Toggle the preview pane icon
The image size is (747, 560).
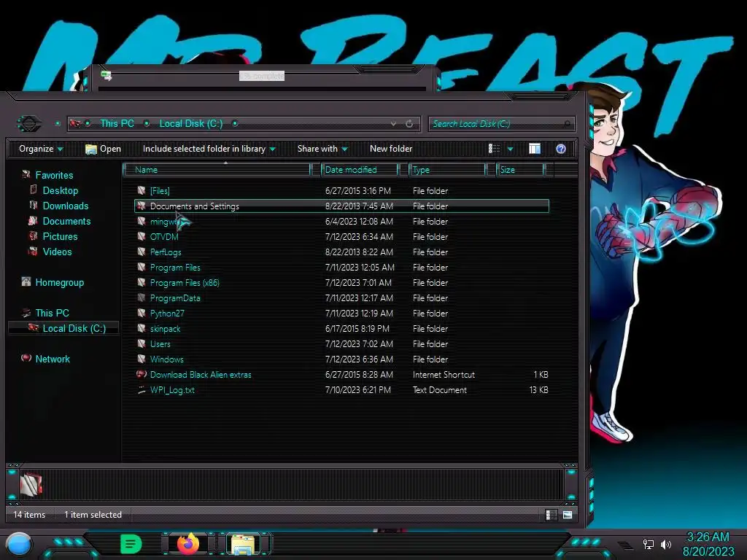[535, 149]
